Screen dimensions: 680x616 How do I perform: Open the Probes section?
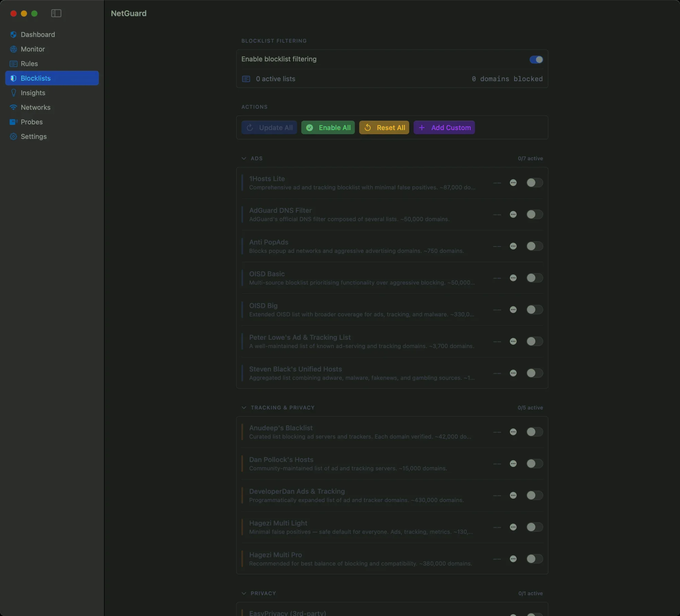[52, 122]
